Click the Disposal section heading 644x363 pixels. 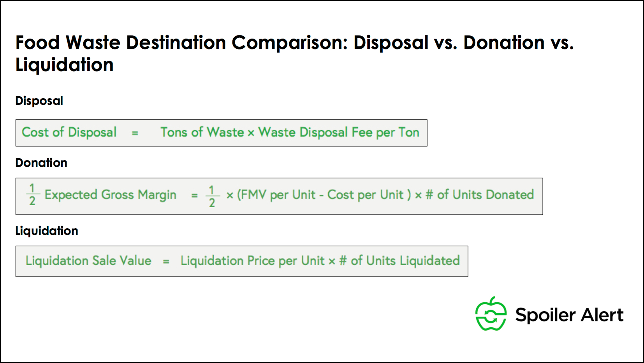[39, 101]
